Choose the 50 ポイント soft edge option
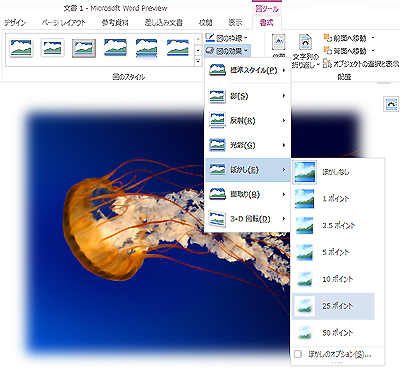This screenshot has height=371, width=400. tap(333, 333)
